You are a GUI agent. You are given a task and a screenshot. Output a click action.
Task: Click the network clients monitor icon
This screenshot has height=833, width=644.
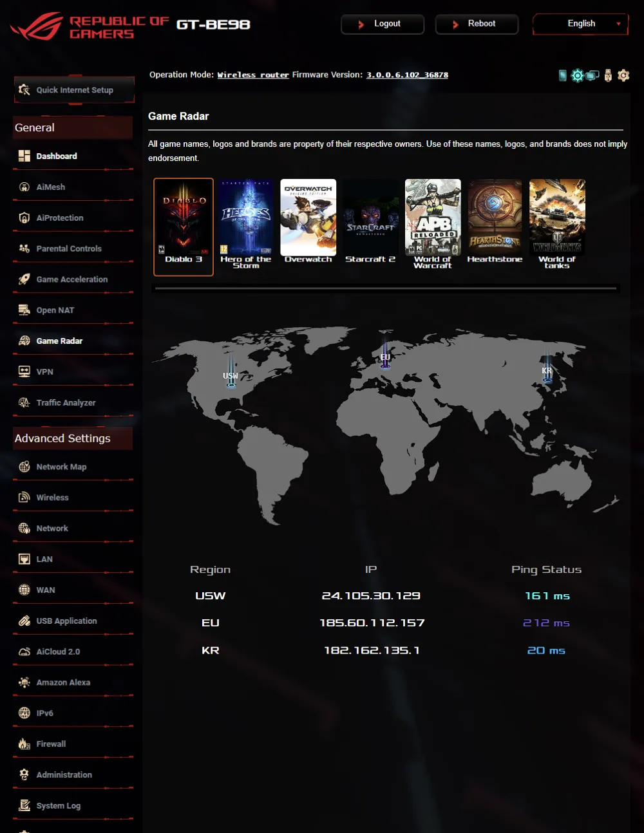click(x=592, y=75)
